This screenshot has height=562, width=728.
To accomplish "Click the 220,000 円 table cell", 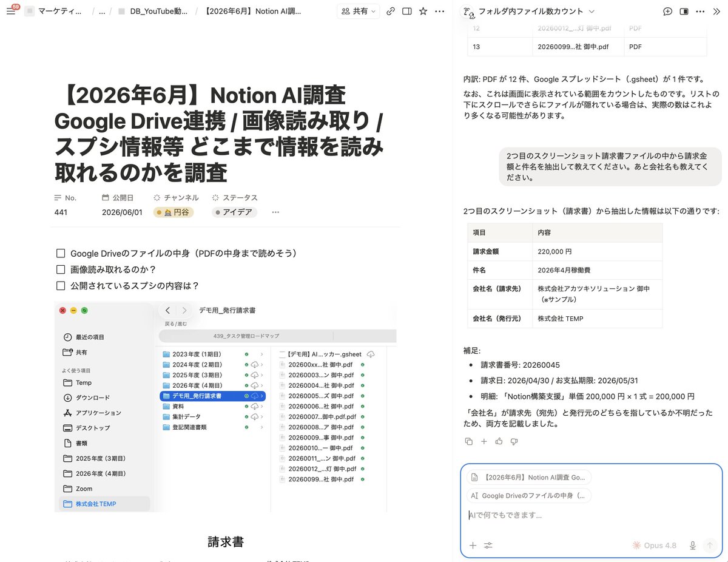I will point(598,251).
